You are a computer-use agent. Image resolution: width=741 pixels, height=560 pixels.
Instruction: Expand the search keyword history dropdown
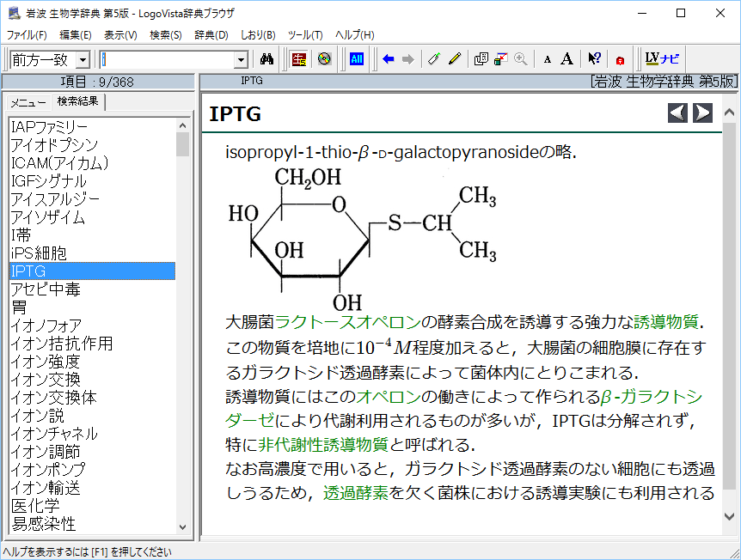coord(241,58)
